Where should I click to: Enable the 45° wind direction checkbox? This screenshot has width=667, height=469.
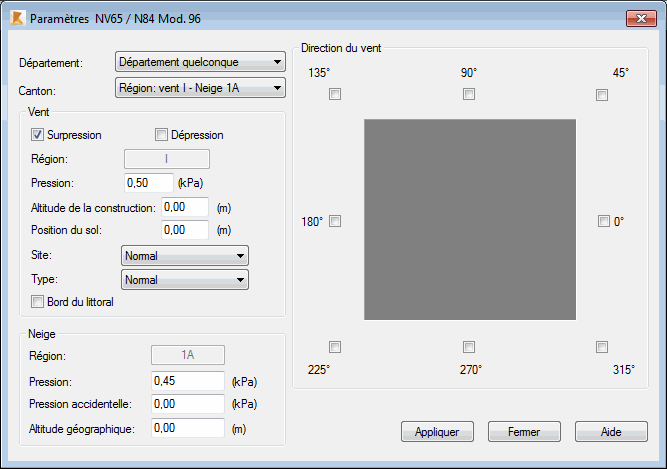click(x=602, y=95)
